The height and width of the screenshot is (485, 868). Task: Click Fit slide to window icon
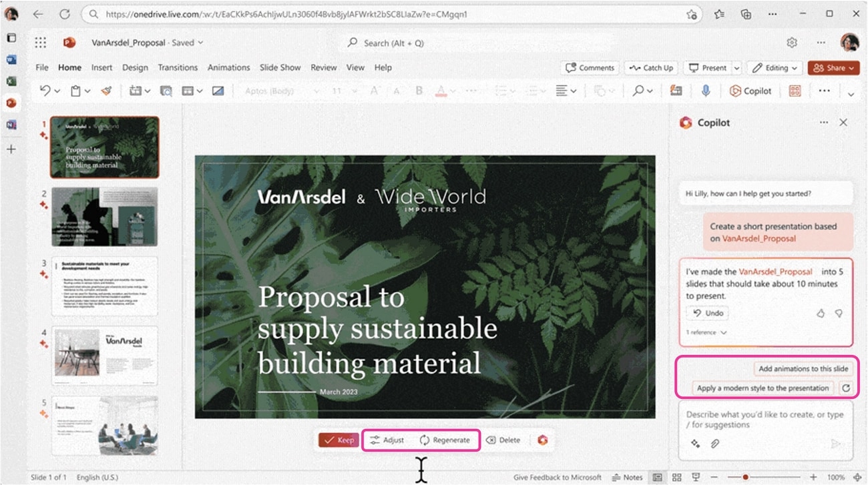(x=857, y=478)
